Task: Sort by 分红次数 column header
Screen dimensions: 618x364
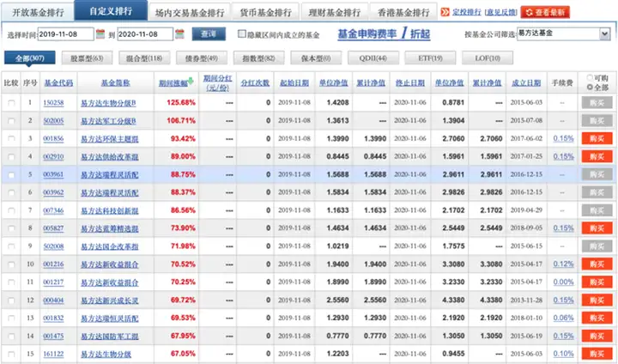Action: 255,82
